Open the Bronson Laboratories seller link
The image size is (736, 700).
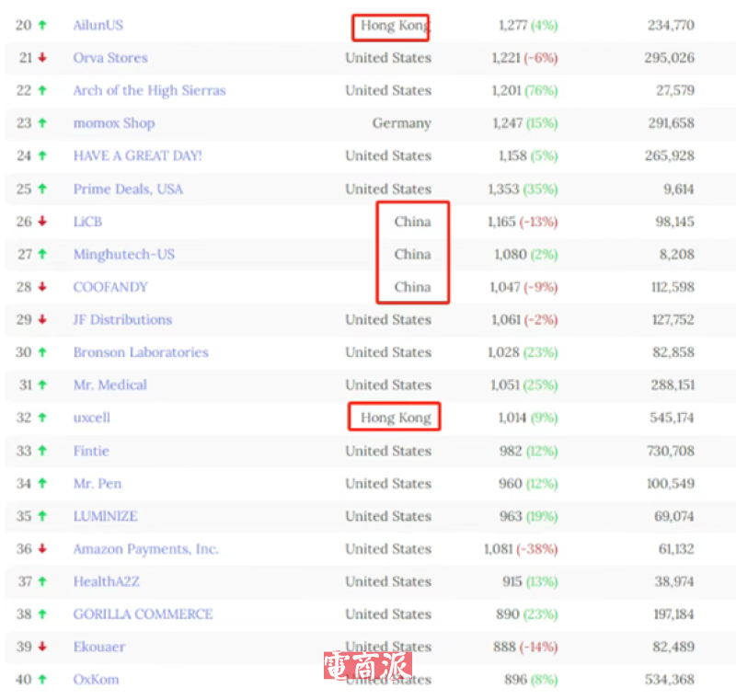[141, 352]
